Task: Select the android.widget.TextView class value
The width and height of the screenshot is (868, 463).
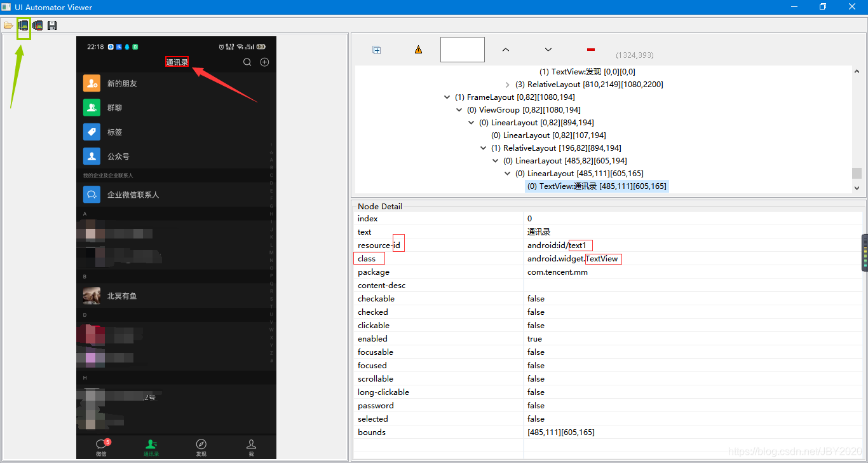Action: click(573, 259)
